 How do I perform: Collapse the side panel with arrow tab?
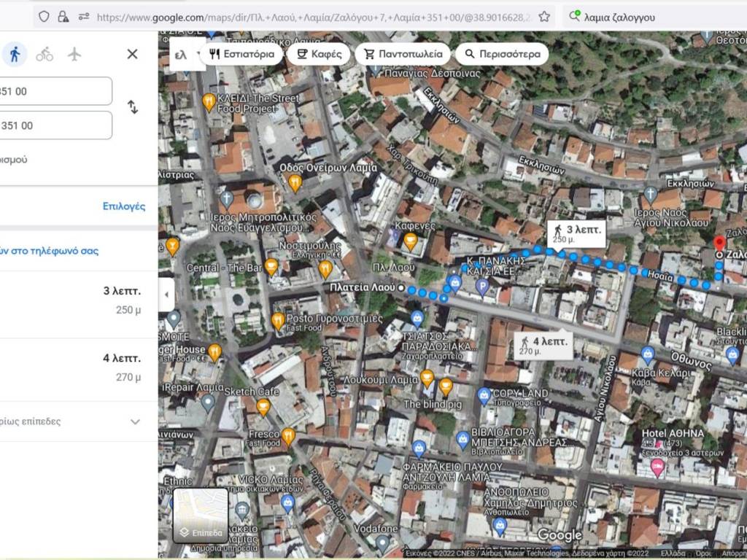point(166,295)
